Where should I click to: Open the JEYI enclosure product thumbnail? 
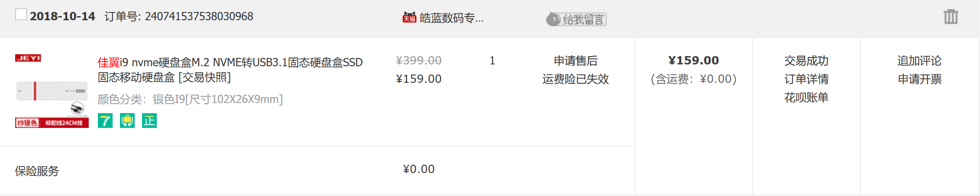click(x=52, y=91)
